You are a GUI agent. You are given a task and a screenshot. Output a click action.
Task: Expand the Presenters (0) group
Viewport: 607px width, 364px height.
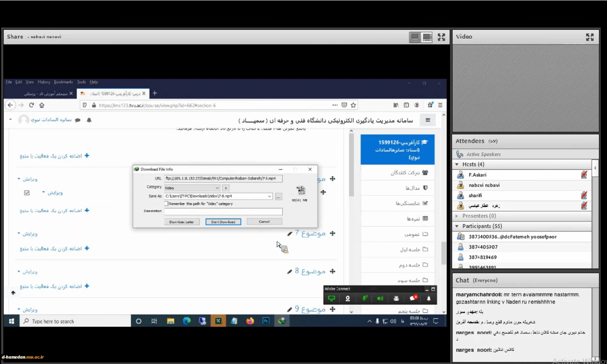pyautogui.click(x=457, y=216)
